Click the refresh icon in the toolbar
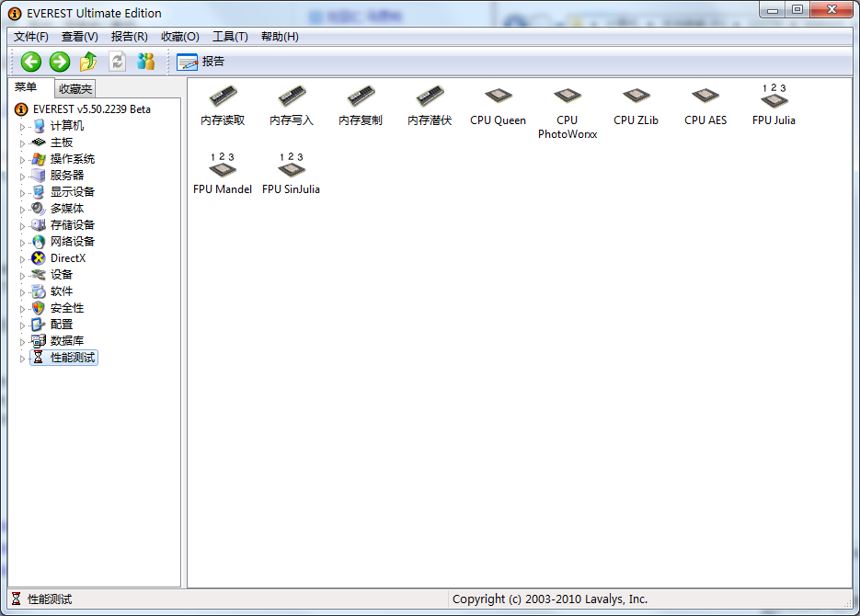The image size is (860, 616). pos(118,62)
